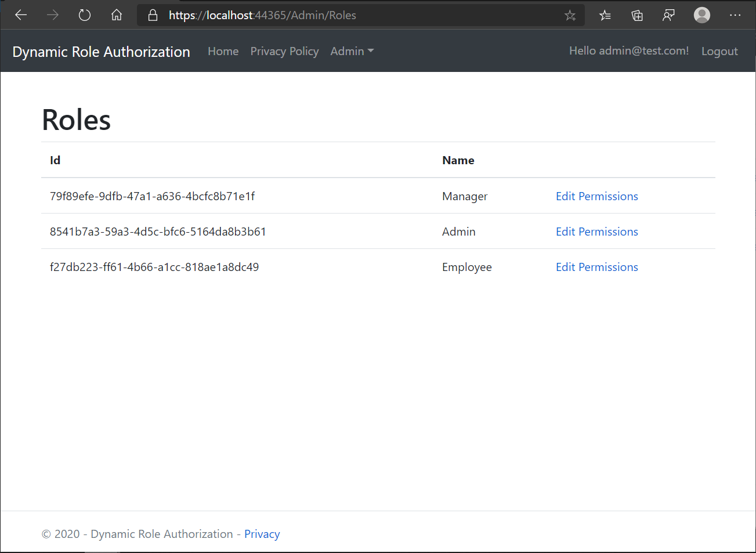Image resolution: width=756 pixels, height=553 pixels.
Task: Click the Dynamic Role Authorization brand link
Action: (x=102, y=52)
